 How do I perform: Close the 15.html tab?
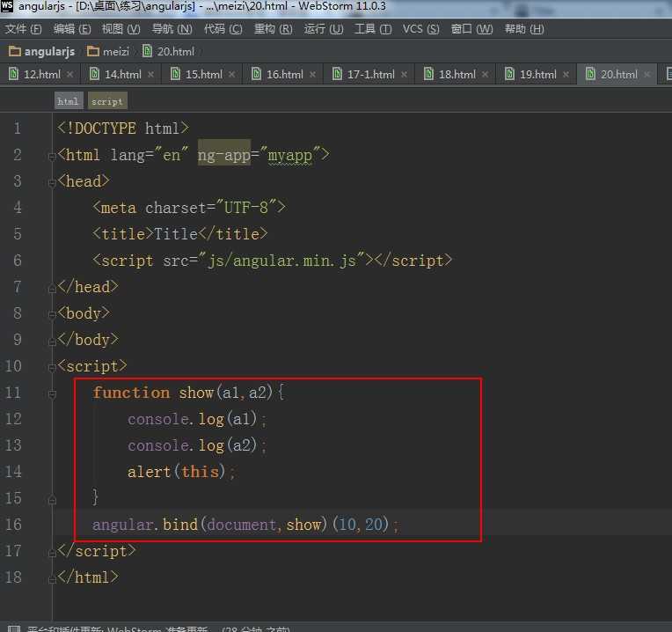(x=232, y=75)
